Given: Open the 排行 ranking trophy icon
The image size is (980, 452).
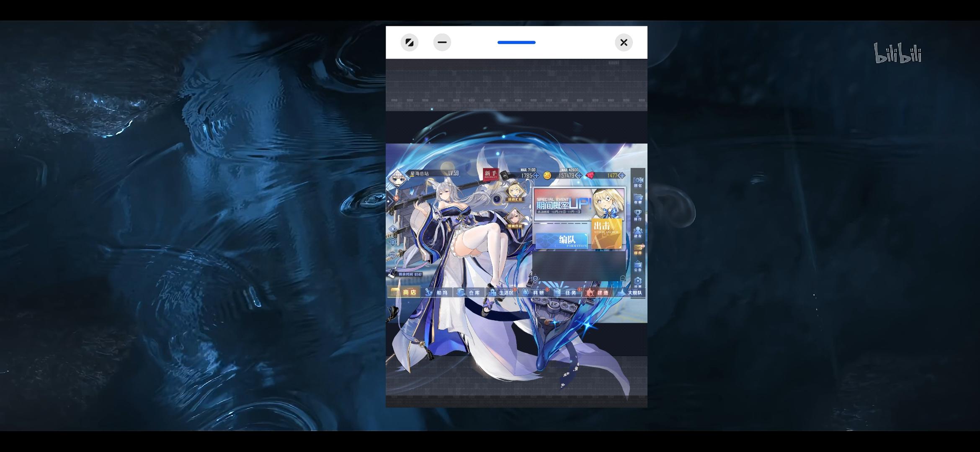Looking at the screenshot, I should tap(638, 215).
